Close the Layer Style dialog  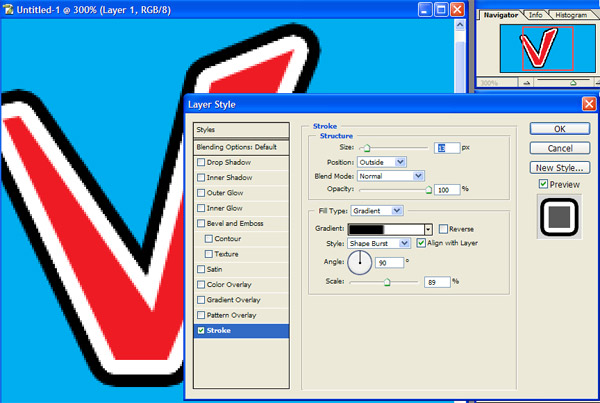coord(588,103)
